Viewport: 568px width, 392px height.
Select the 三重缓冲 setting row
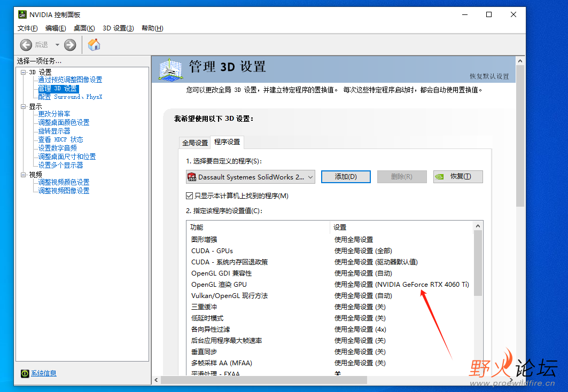pos(330,307)
